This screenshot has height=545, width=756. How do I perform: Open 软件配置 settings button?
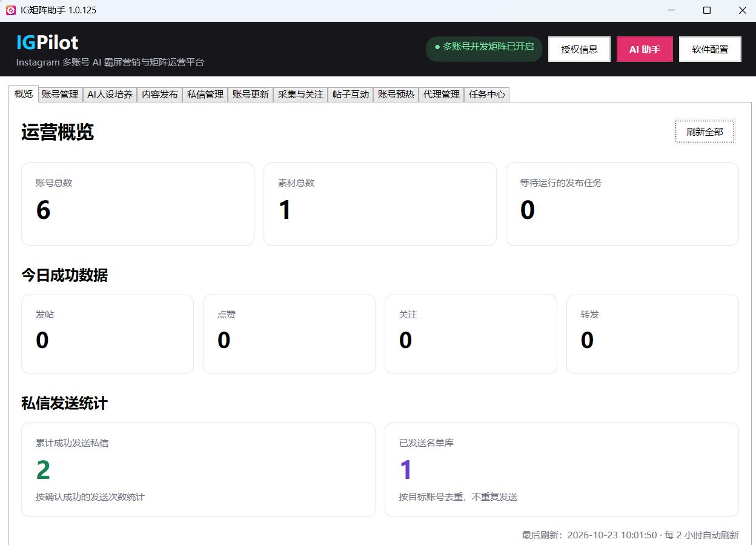710,49
